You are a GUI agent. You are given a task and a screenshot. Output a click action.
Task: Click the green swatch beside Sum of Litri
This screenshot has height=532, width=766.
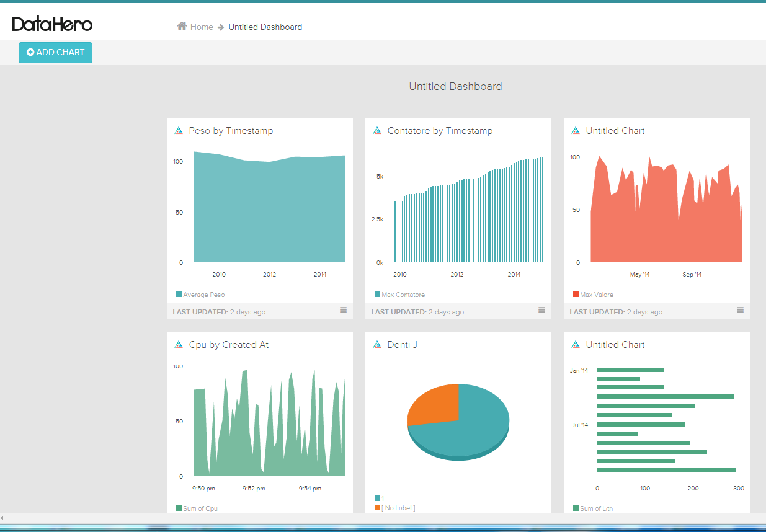(x=574, y=507)
